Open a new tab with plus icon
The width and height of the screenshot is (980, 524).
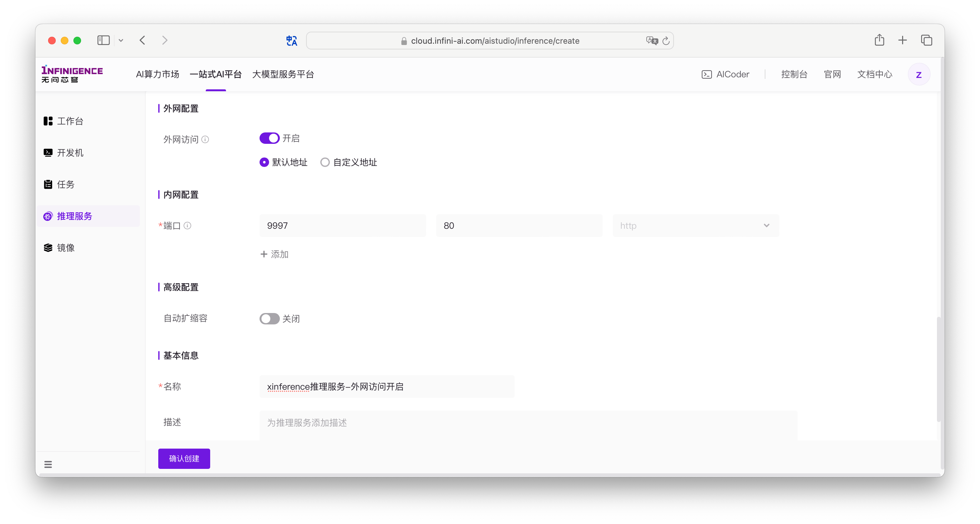tap(902, 40)
